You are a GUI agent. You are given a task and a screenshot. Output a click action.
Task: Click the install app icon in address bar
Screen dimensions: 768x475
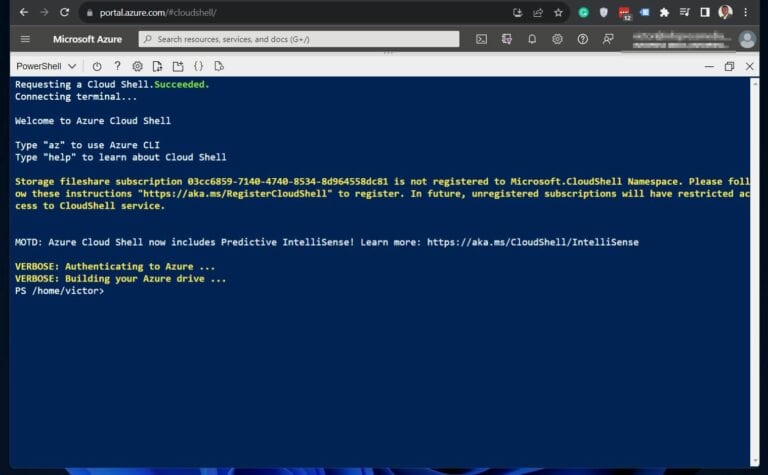click(517, 13)
